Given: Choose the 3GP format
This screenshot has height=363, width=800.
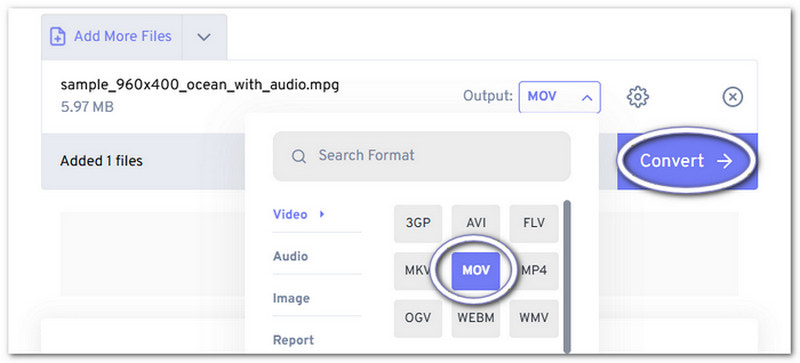Looking at the screenshot, I should pyautogui.click(x=418, y=224).
